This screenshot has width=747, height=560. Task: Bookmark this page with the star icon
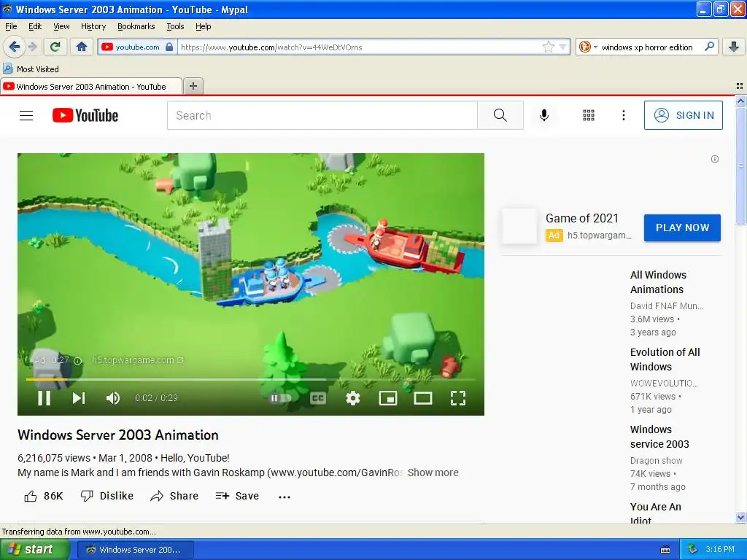pyautogui.click(x=549, y=47)
